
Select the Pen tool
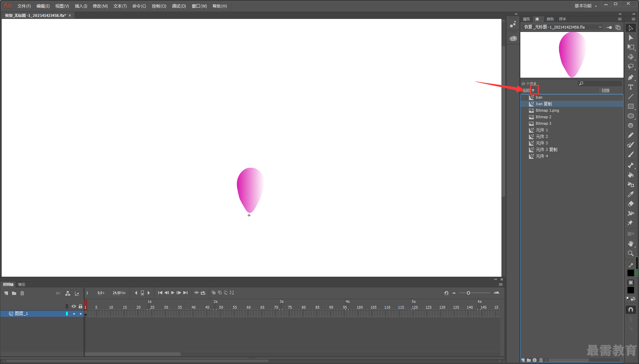pos(631,77)
